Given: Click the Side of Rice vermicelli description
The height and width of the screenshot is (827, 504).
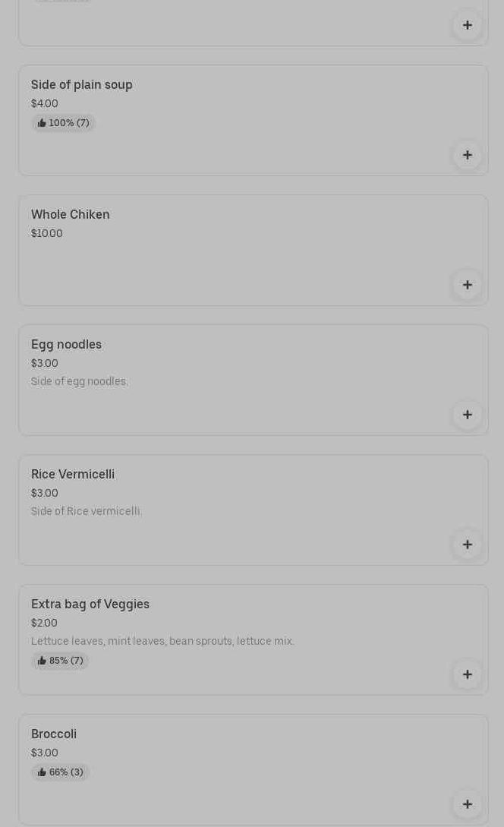Looking at the screenshot, I should pyautogui.click(x=87, y=511).
